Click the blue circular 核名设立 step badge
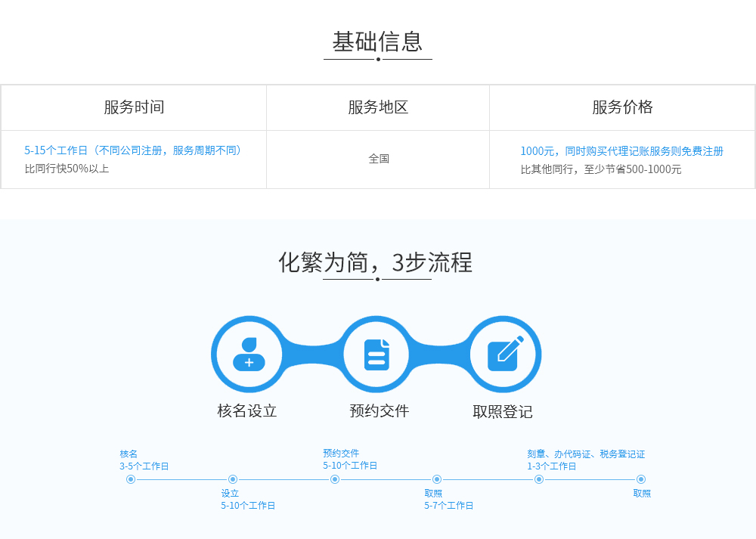The height and width of the screenshot is (539, 756). tap(248, 353)
